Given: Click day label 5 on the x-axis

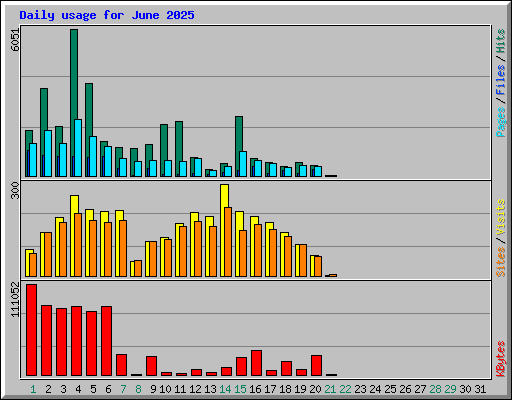Looking at the screenshot, I should 93,389.
